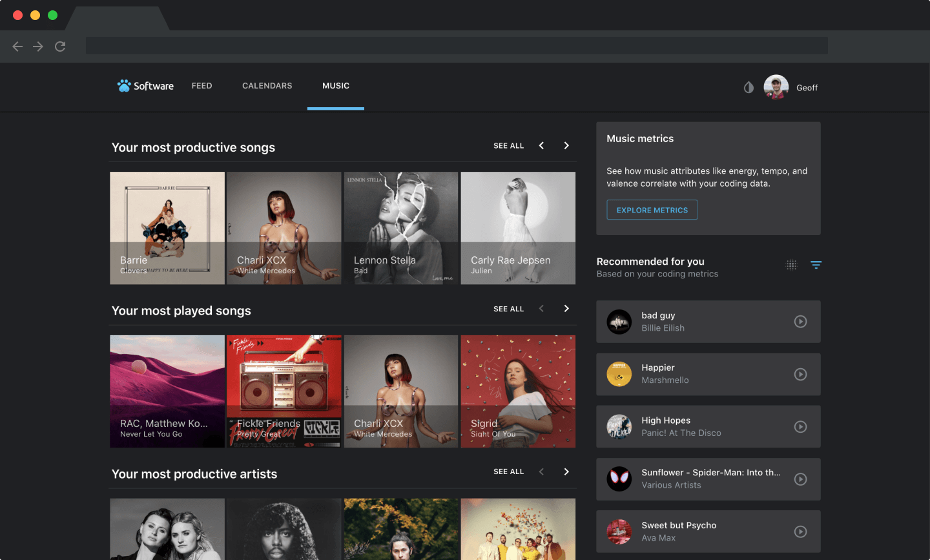
Task: Click the browser address bar
Action: [457, 45]
